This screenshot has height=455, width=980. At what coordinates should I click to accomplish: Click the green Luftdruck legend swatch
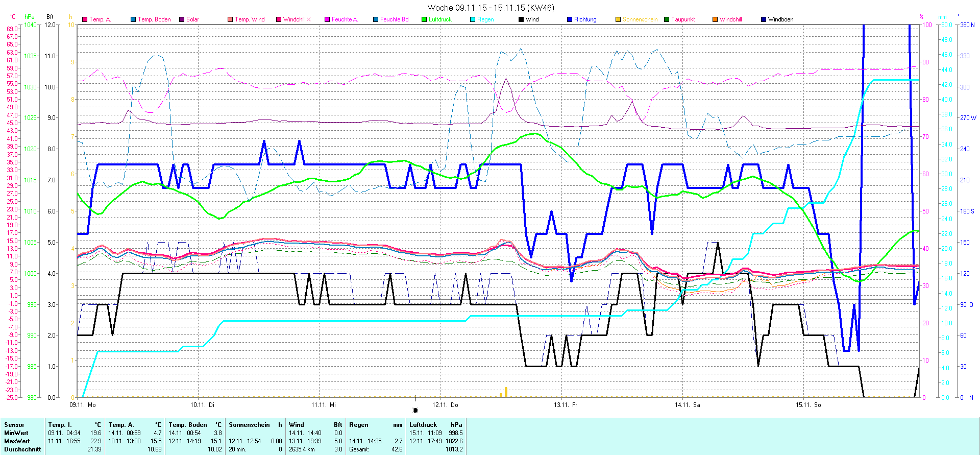(x=424, y=19)
